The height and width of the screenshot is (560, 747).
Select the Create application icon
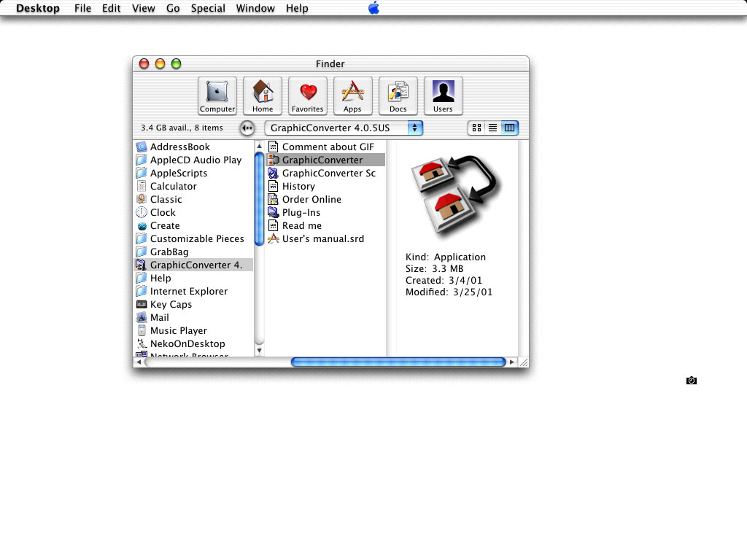142,226
